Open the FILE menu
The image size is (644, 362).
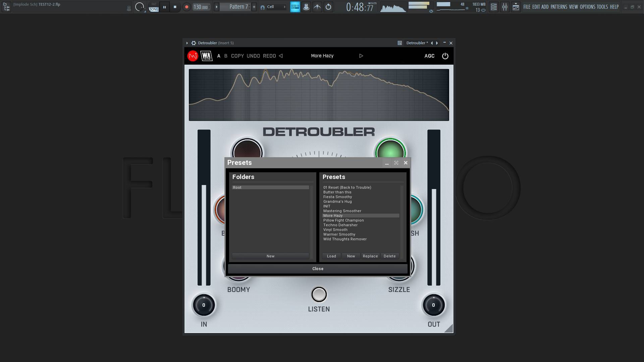click(527, 7)
